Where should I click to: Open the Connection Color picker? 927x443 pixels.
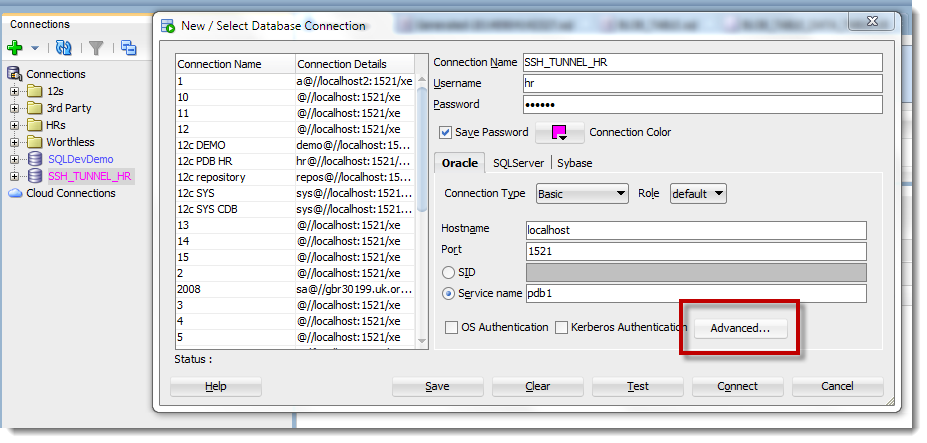pos(559,133)
